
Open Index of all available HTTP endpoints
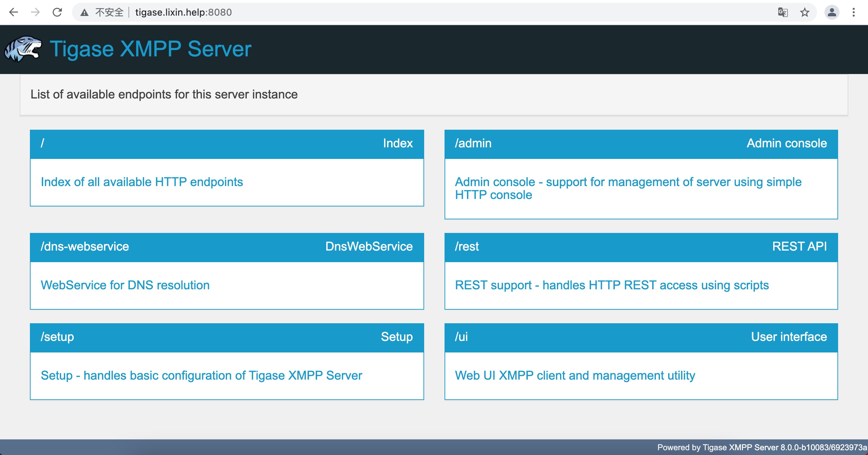tap(142, 182)
